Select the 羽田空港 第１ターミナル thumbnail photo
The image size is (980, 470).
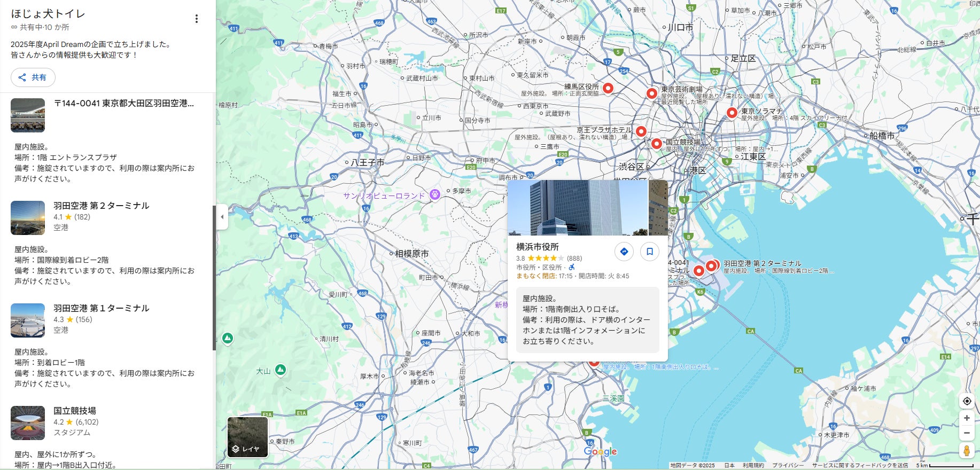pos(28,320)
